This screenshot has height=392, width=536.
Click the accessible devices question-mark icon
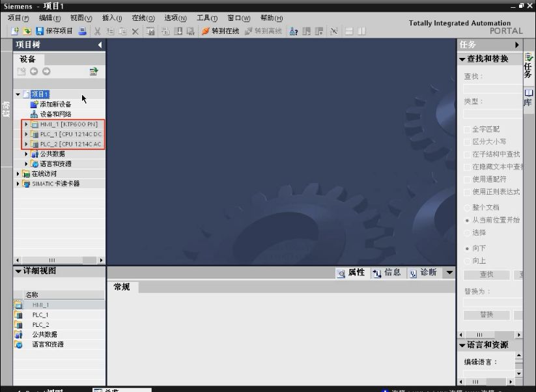(294, 31)
